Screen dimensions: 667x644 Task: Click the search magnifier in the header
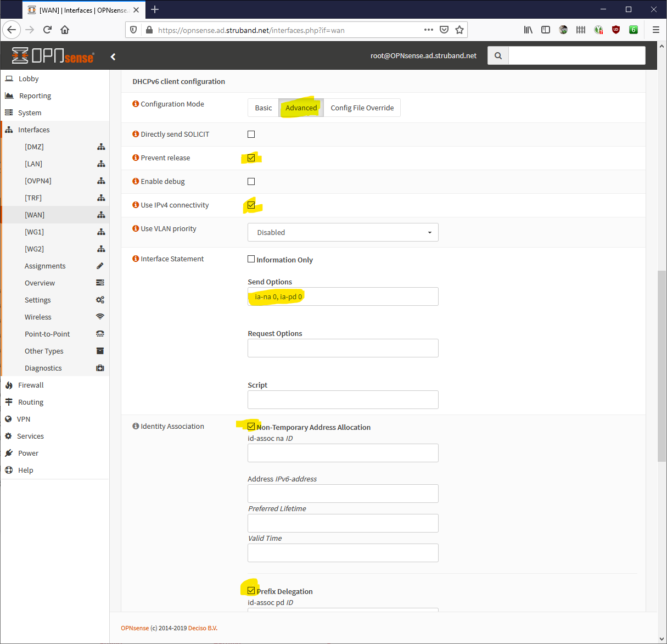(x=497, y=55)
